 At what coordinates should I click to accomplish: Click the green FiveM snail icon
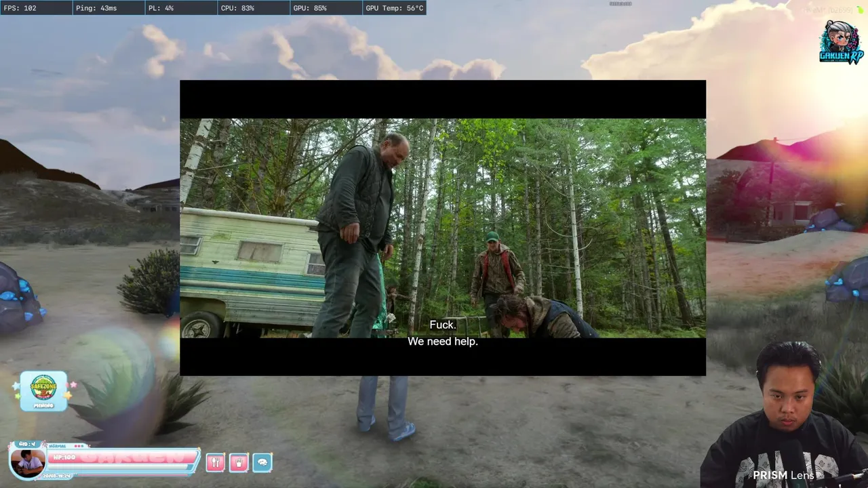click(861, 10)
